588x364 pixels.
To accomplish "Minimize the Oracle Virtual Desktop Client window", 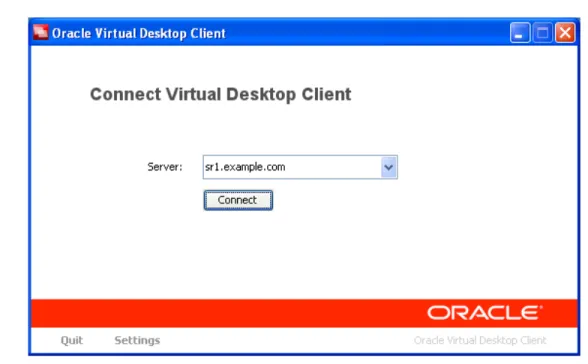I will [520, 33].
